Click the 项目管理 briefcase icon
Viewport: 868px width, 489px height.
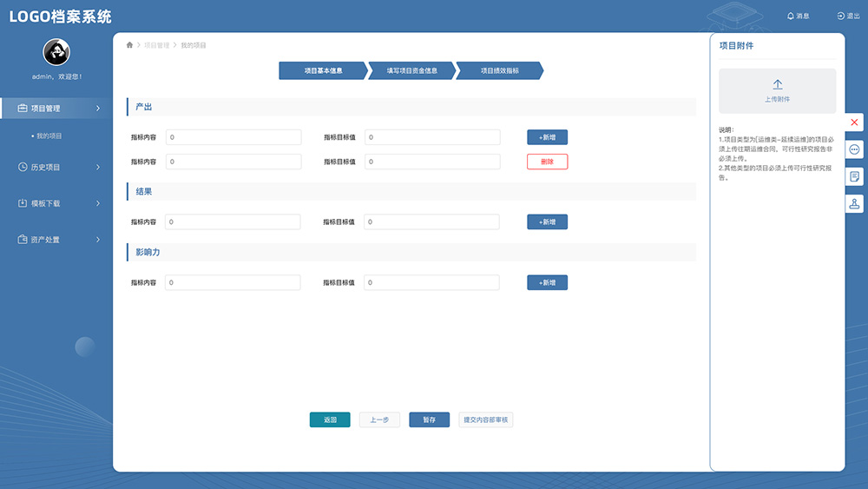pyautogui.click(x=23, y=108)
